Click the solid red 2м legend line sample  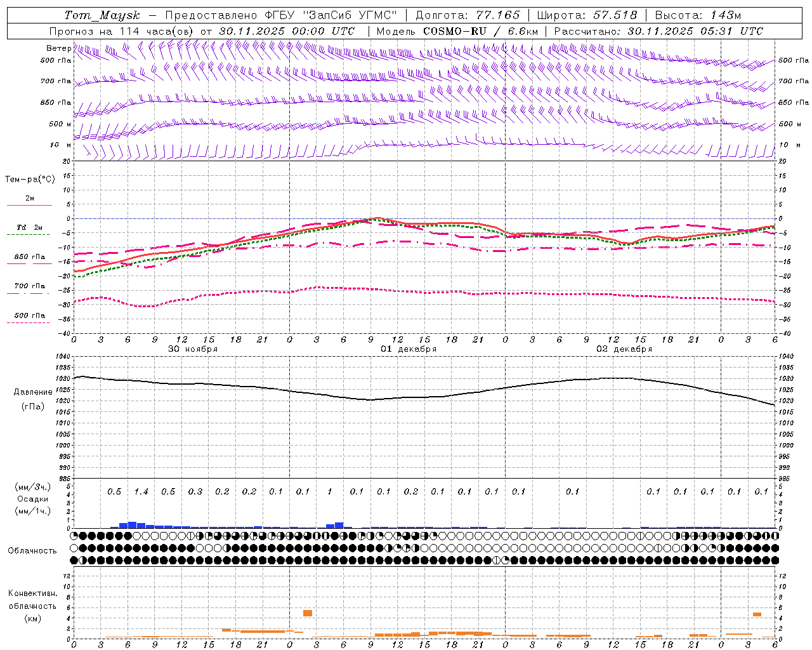(29, 206)
